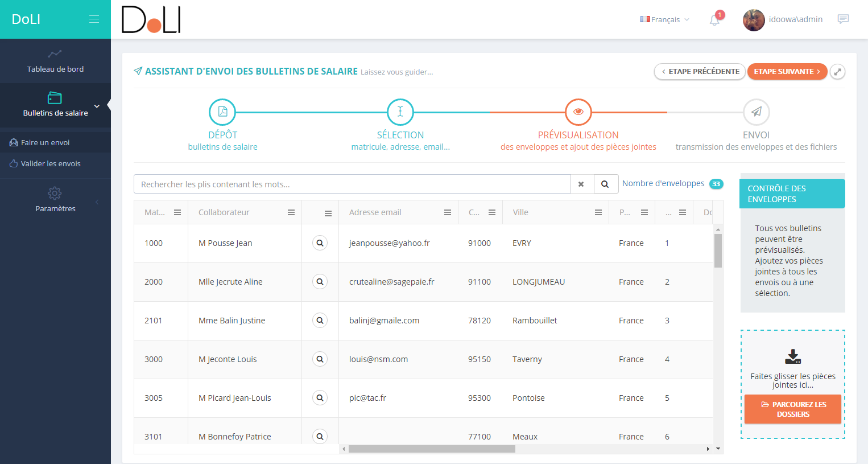The width and height of the screenshot is (868, 464).
Task: Click the notification bell icon
Action: point(714,20)
